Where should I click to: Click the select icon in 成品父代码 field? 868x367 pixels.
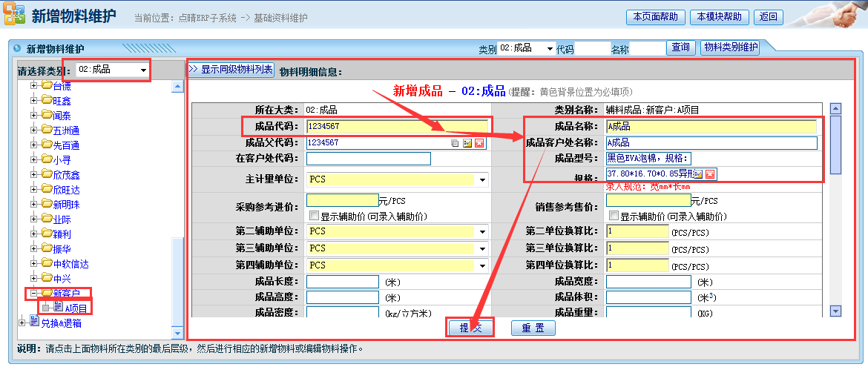(x=467, y=143)
